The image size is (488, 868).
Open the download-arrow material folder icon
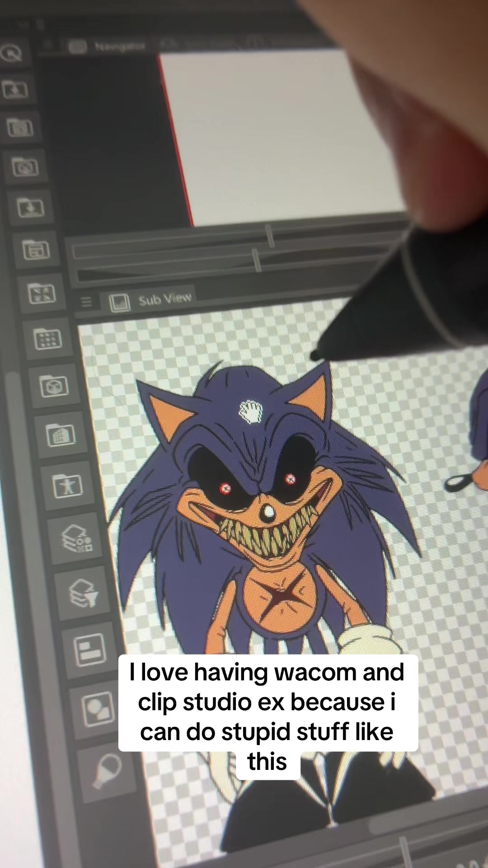30,208
